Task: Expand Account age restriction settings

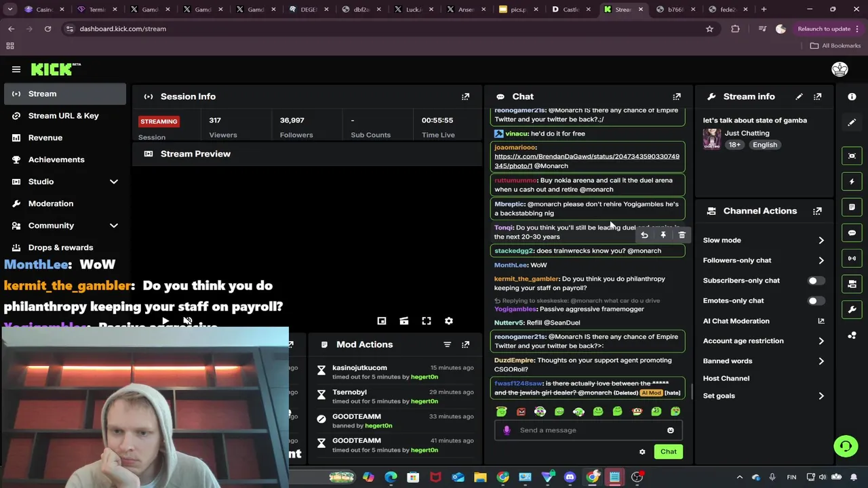Action: point(764,341)
